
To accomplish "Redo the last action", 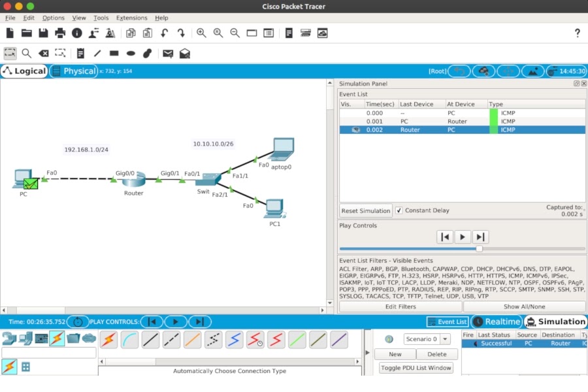I will click(x=181, y=33).
